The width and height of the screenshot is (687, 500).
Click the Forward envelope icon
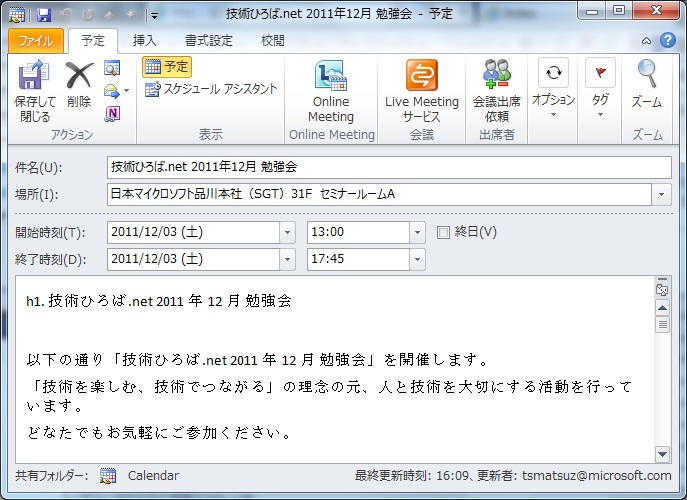111,91
